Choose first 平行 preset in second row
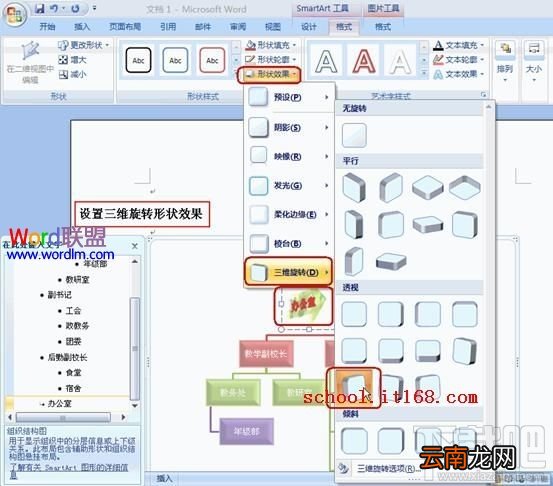This screenshot has height=486, width=553. click(x=354, y=224)
